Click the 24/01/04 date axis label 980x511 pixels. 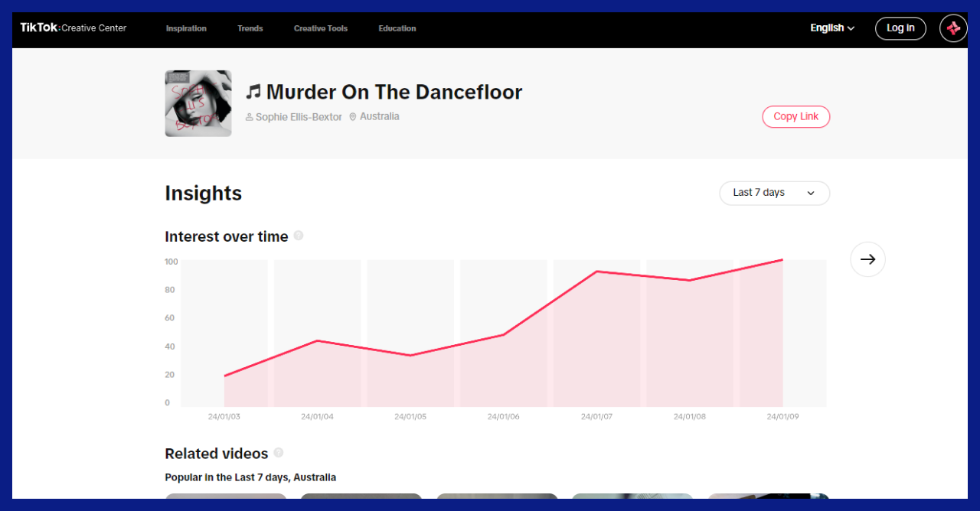(317, 417)
